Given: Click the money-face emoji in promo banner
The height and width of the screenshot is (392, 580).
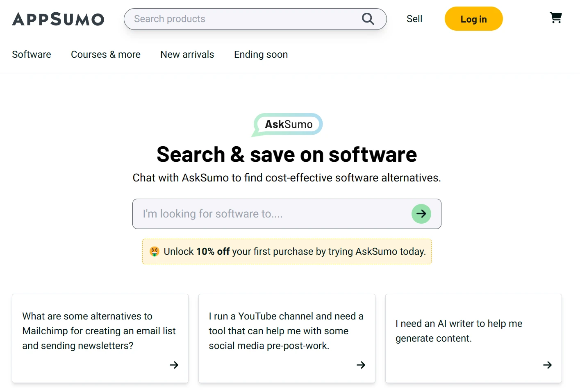Looking at the screenshot, I should [x=155, y=252].
